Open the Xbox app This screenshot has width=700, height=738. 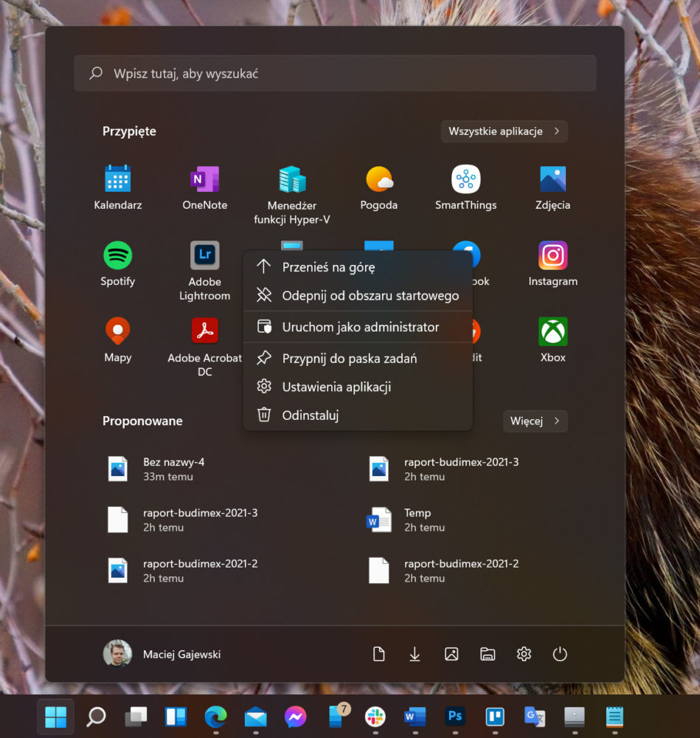coord(552,339)
